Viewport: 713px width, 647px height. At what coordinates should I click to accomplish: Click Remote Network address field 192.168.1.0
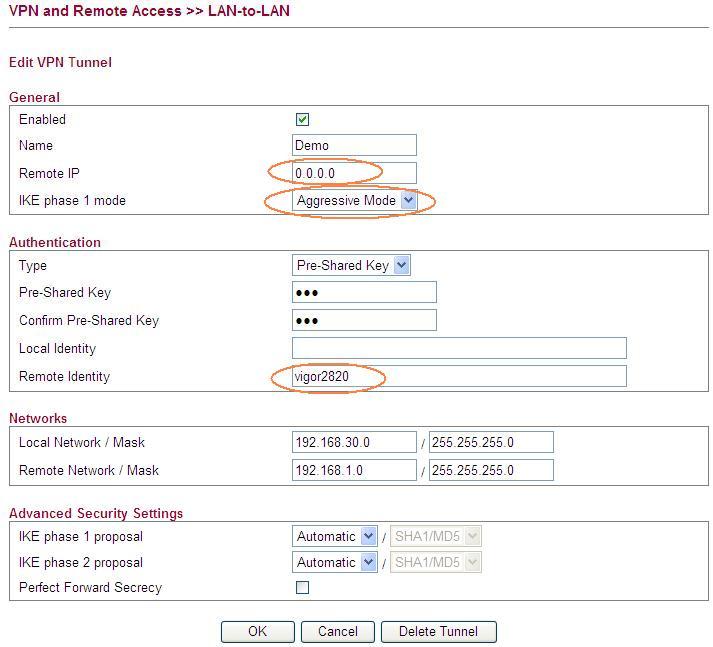[354, 470]
